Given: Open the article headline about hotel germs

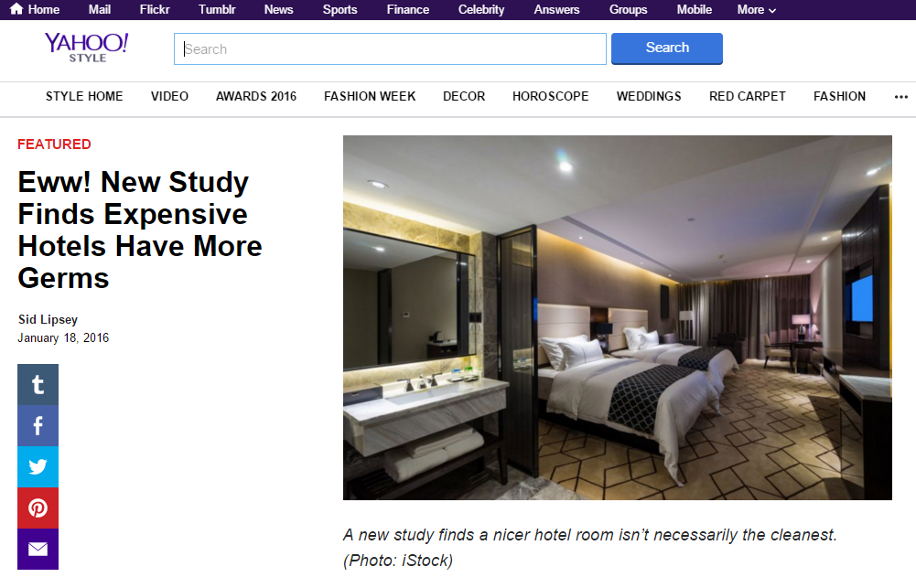Looking at the screenshot, I should click(140, 230).
